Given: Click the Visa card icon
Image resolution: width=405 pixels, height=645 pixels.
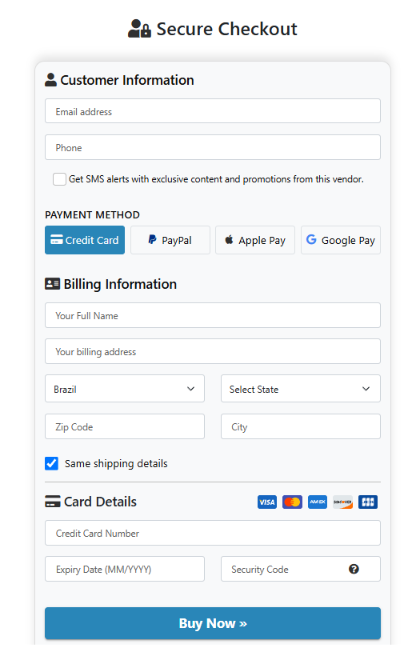Looking at the screenshot, I should pos(267,502).
